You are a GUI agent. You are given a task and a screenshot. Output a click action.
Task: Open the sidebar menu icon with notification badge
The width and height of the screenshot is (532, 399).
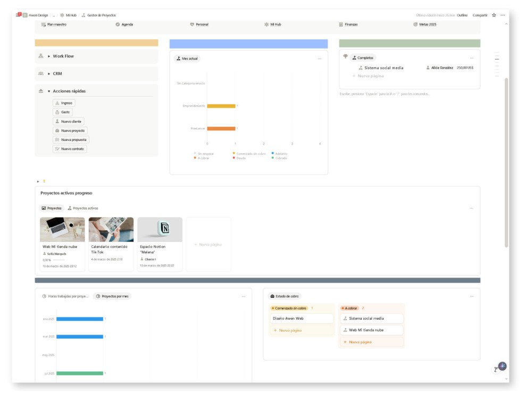click(x=18, y=14)
